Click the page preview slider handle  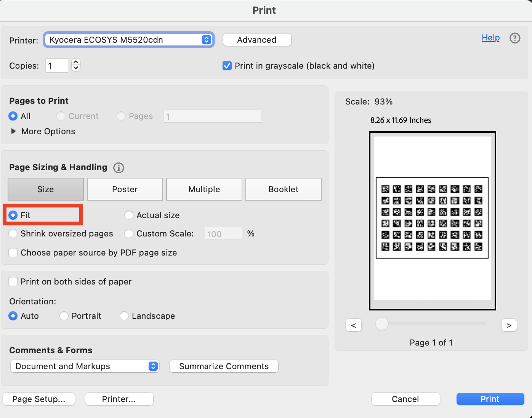[x=381, y=324]
